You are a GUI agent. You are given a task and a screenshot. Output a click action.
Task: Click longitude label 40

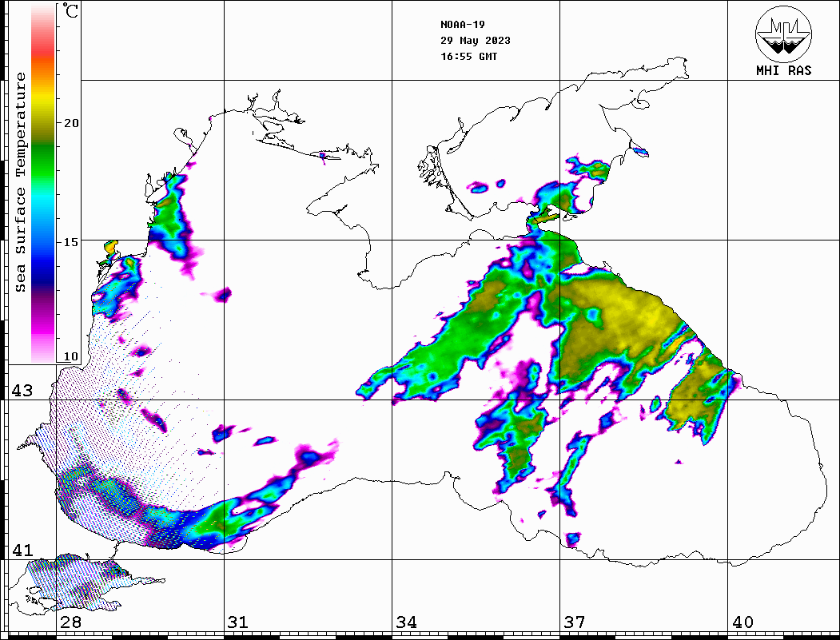(742, 622)
